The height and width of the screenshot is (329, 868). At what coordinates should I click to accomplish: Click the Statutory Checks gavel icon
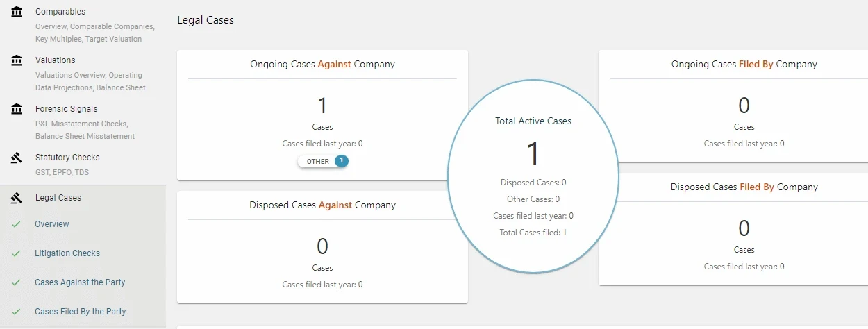17,158
